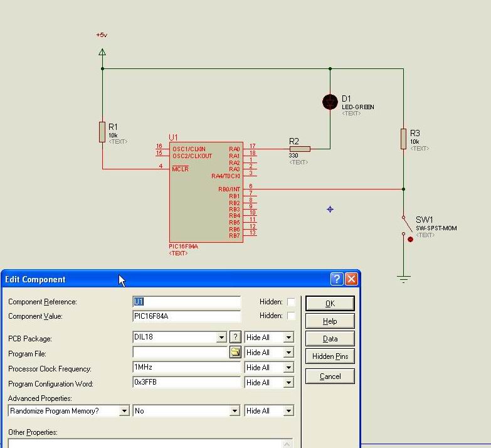
Task: Click the Hidden Pins button
Action: [x=330, y=356]
